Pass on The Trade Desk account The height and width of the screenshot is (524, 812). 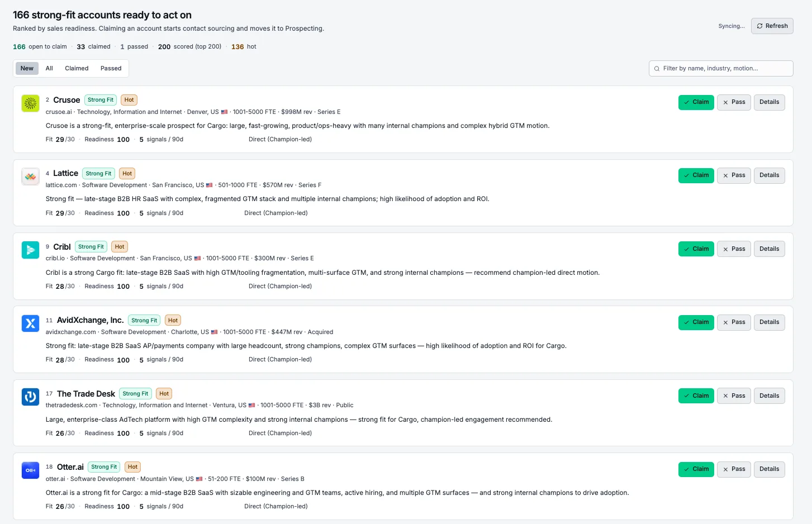tap(734, 396)
